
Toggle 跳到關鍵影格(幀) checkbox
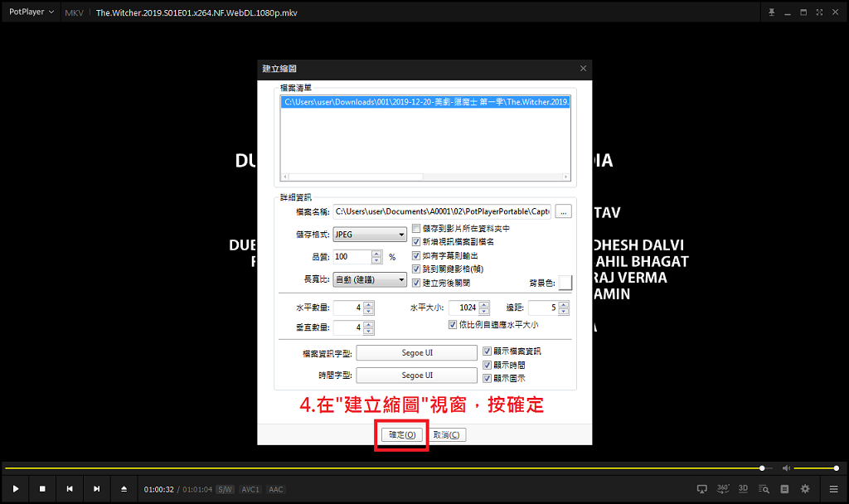click(416, 269)
